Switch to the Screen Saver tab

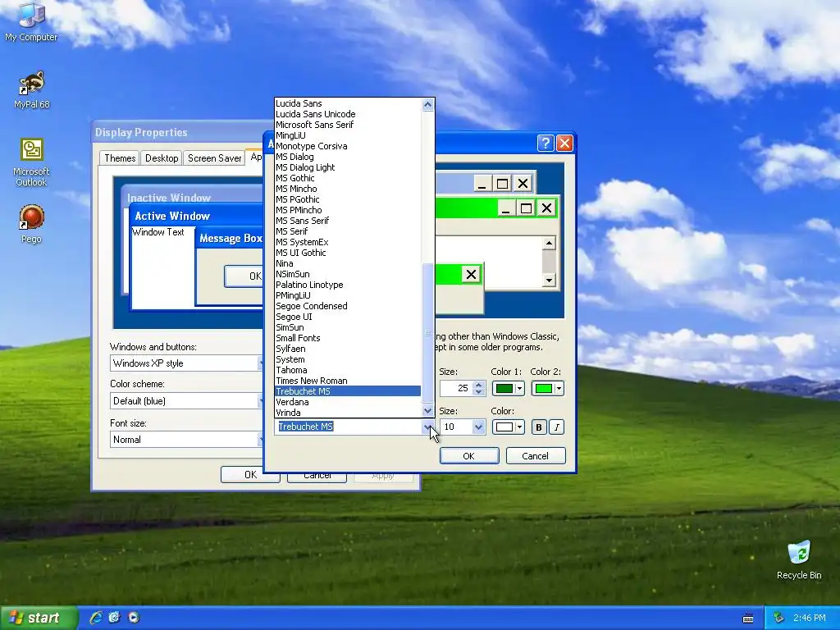pyautogui.click(x=214, y=158)
